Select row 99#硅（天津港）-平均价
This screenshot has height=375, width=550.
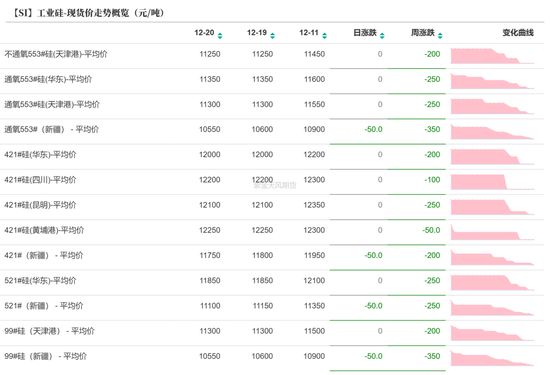[49, 331]
